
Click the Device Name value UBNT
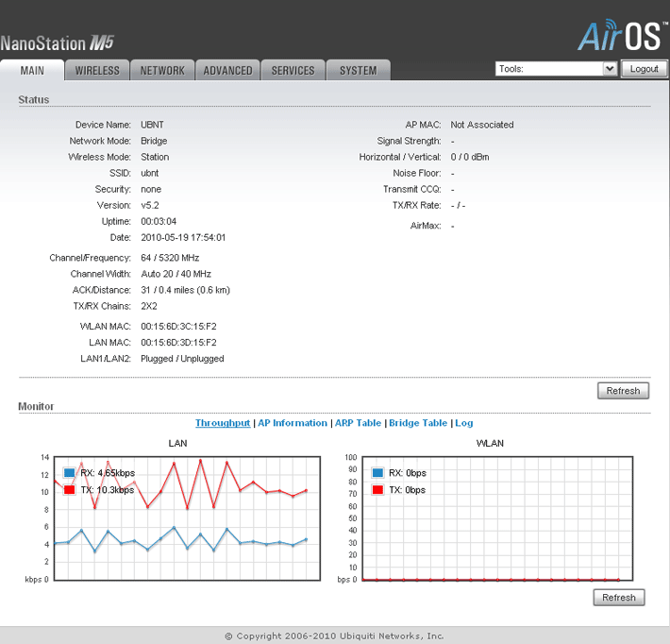coord(152,125)
